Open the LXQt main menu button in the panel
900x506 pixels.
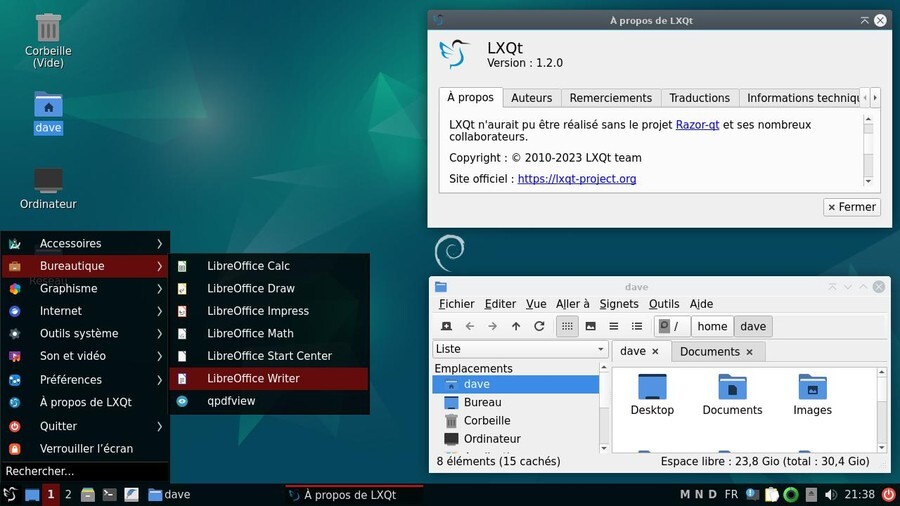(x=10, y=495)
